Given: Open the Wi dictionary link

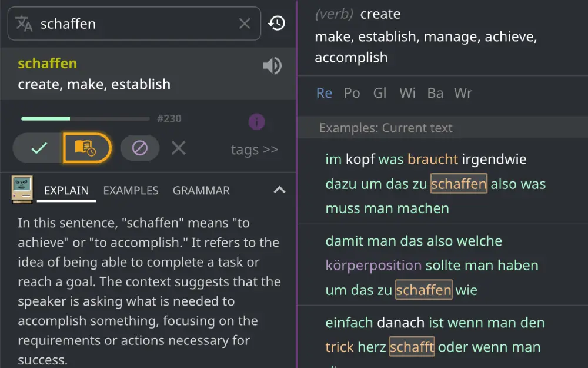Looking at the screenshot, I should [x=407, y=93].
